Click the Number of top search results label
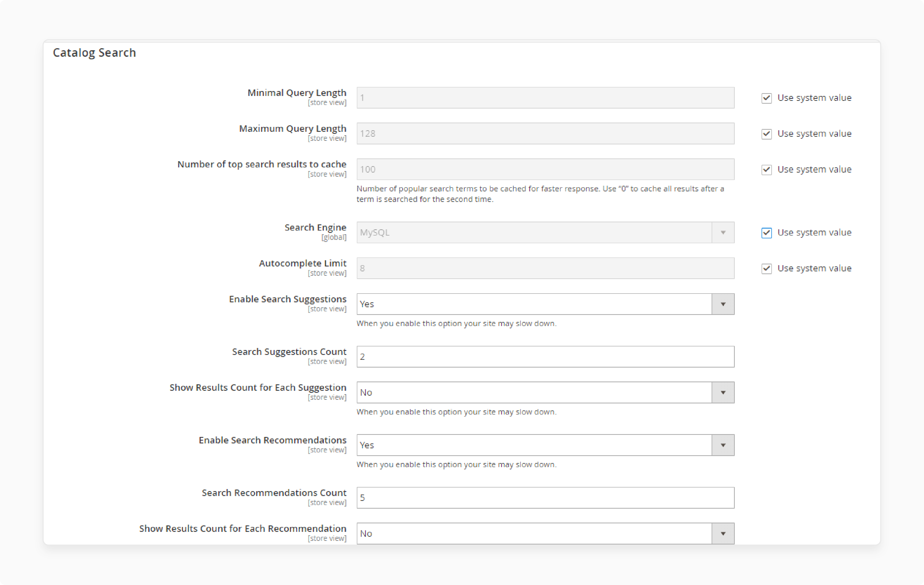The width and height of the screenshot is (924, 585). tap(262, 164)
